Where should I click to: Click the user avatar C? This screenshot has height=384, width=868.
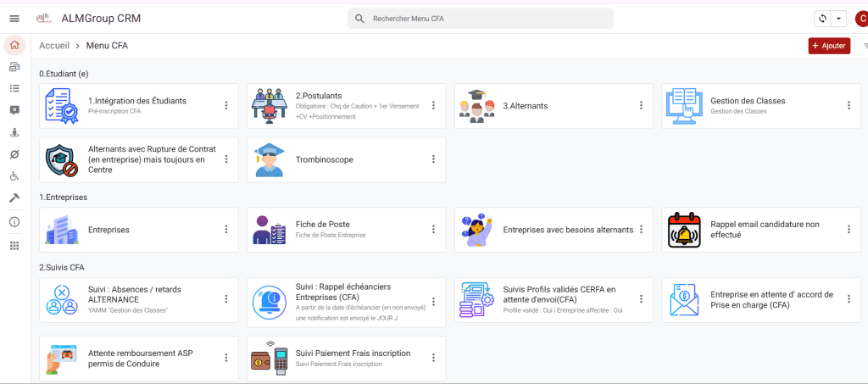pos(861,19)
